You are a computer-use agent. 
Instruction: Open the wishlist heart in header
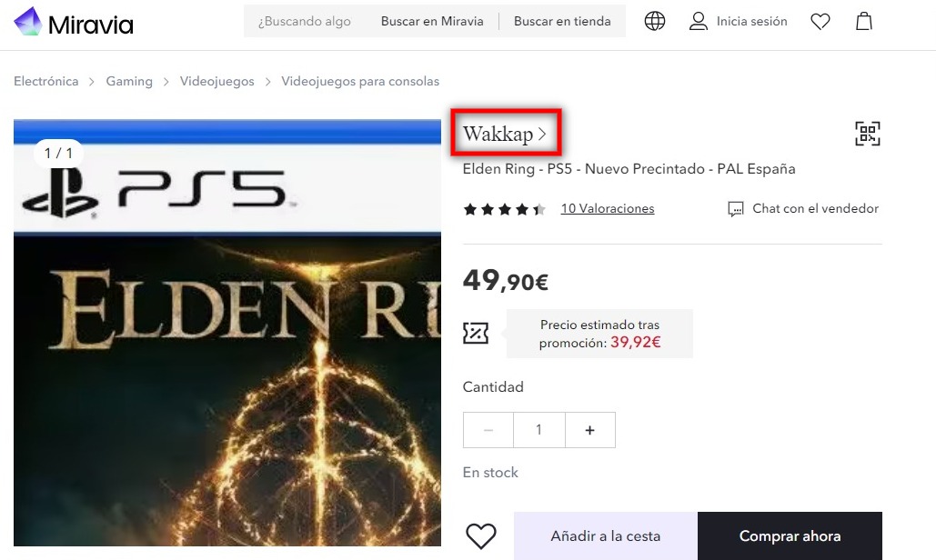tap(820, 22)
